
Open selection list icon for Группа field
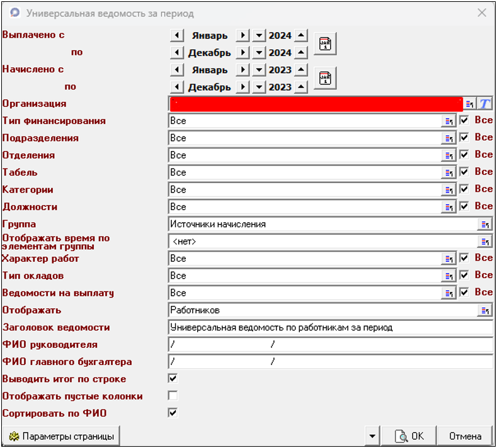coord(484,224)
